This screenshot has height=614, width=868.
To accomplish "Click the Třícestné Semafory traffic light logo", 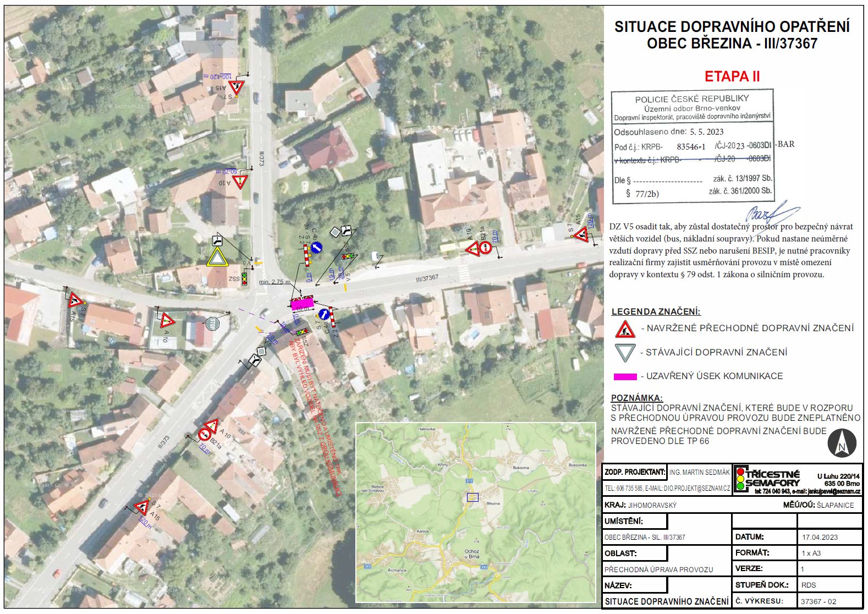I will click(x=741, y=479).
